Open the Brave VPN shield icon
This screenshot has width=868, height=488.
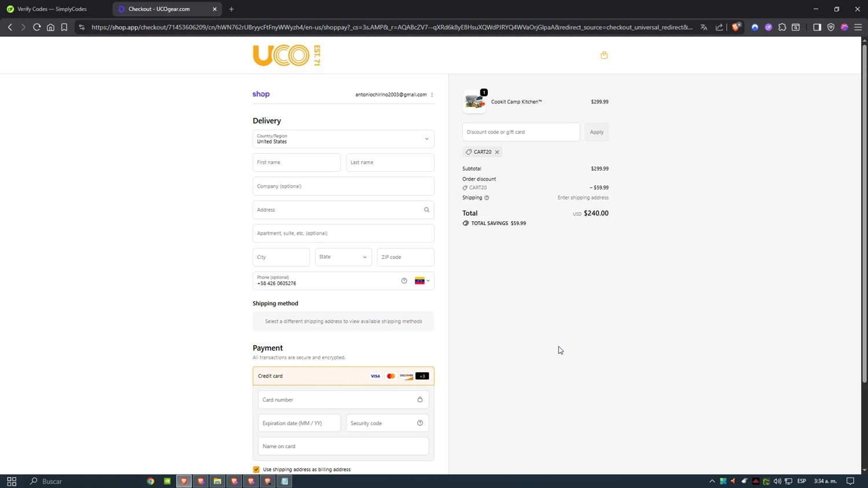(831, 27)
